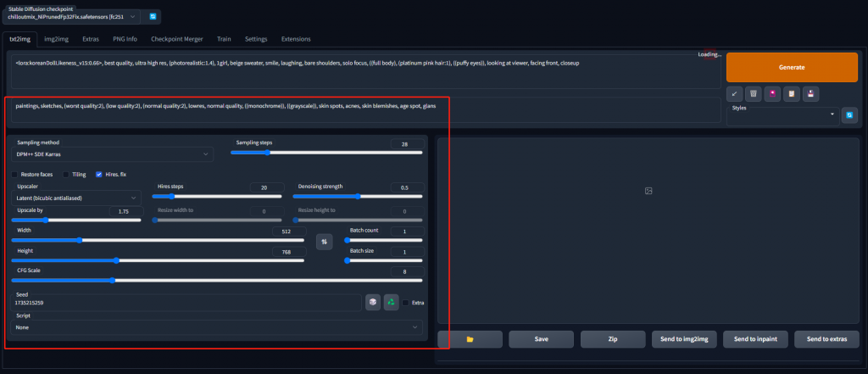Expand the Upscaler dropdown

tap(75, 198)
